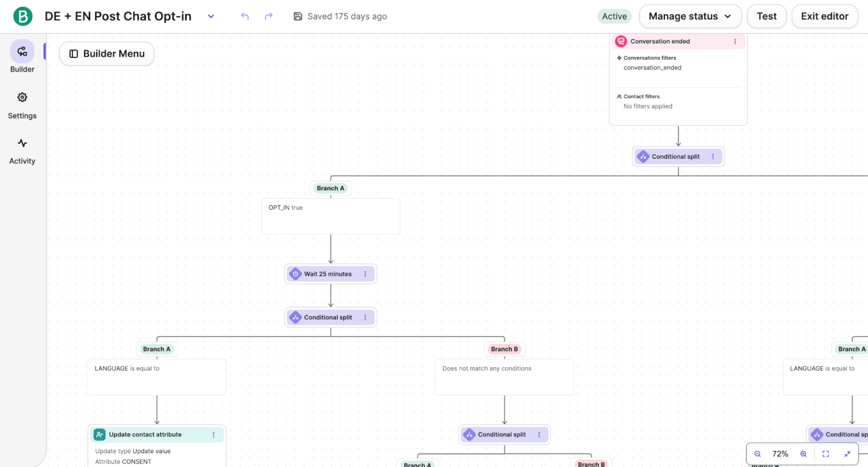868x467 pixels.
Task: Open options for Conditional split below Wait 25 minutes
Action: [x=366, y=317]
